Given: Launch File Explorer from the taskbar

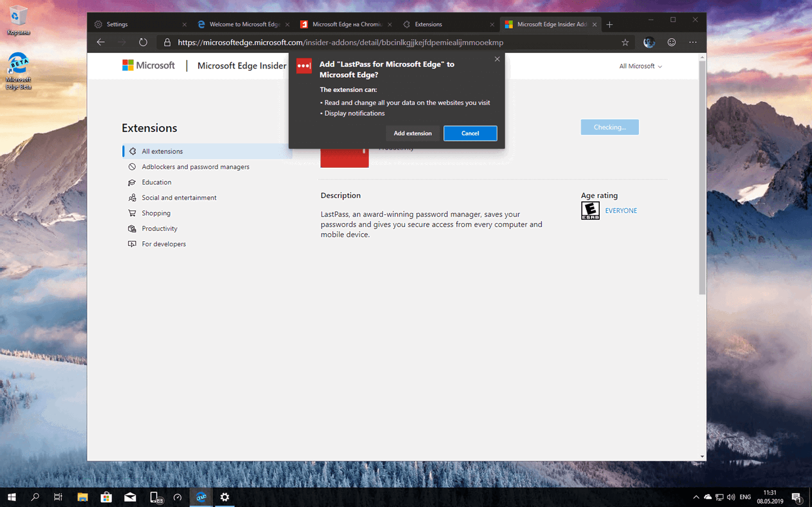Looking at the screenshot, I should (82, 497).
